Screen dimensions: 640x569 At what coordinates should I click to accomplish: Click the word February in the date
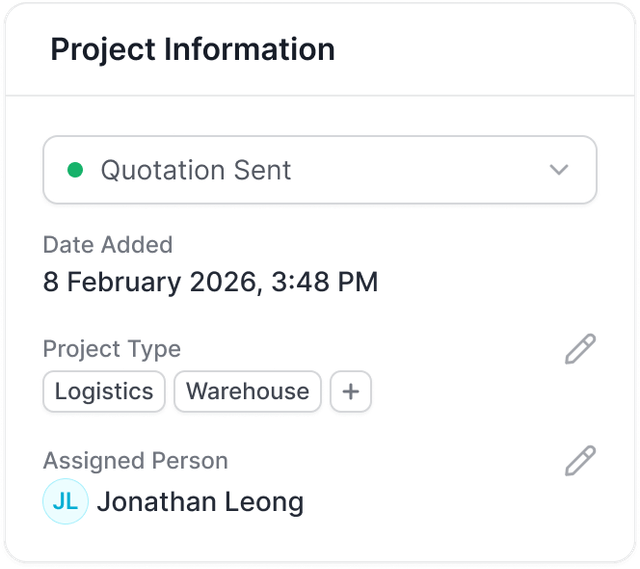point(121,282)
